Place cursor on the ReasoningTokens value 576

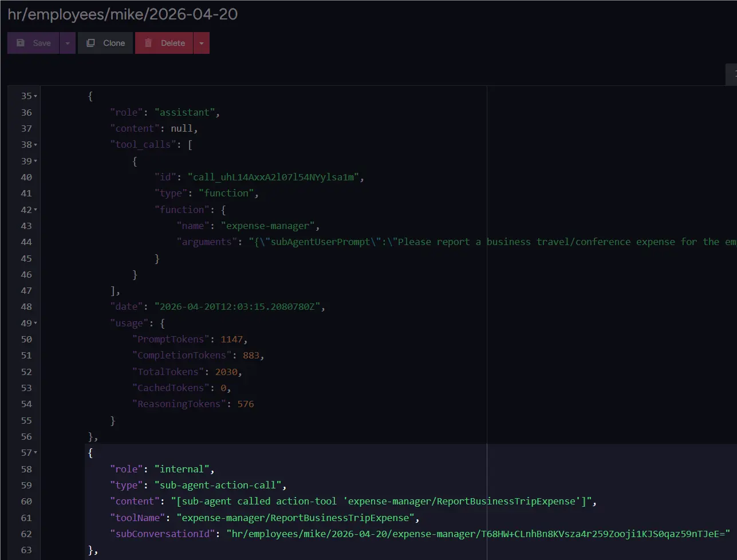[245, 404]
